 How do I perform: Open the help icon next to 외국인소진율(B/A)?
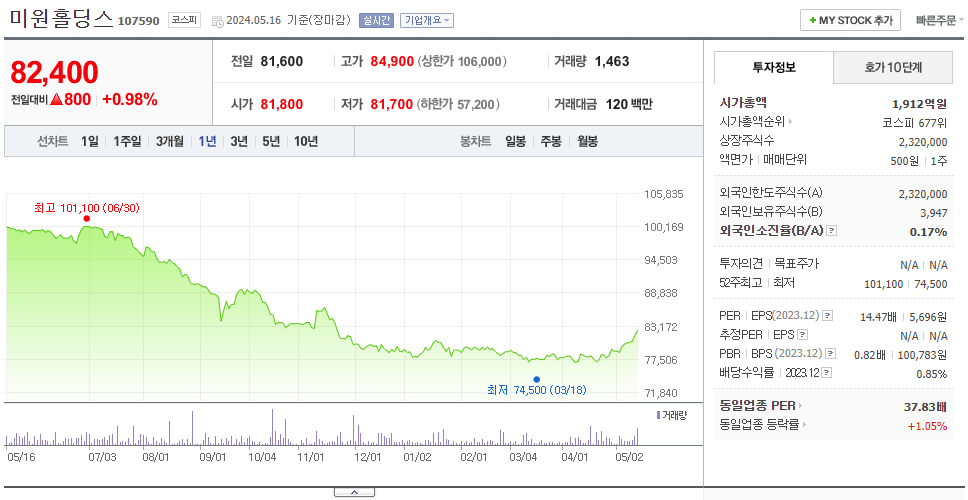click(832, 231)
